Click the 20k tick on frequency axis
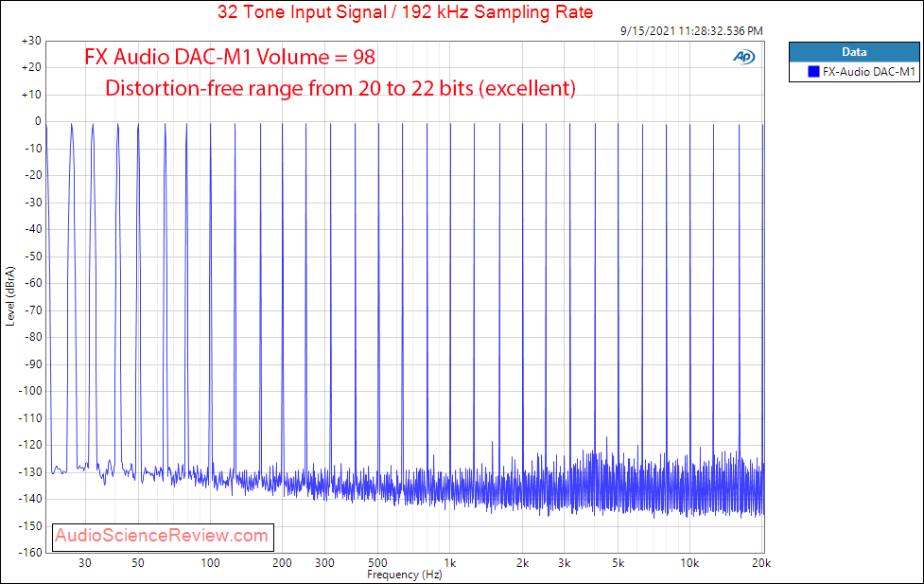 pos(760,563)
